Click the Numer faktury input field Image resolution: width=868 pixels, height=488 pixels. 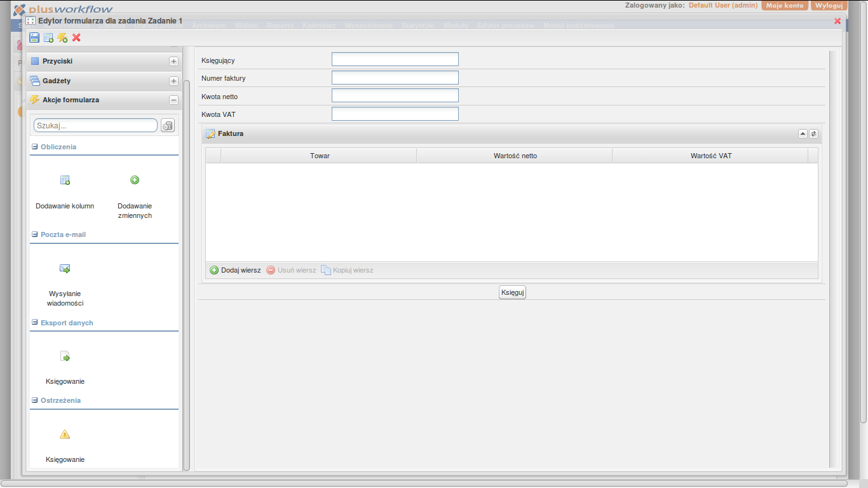click(395, 78)
